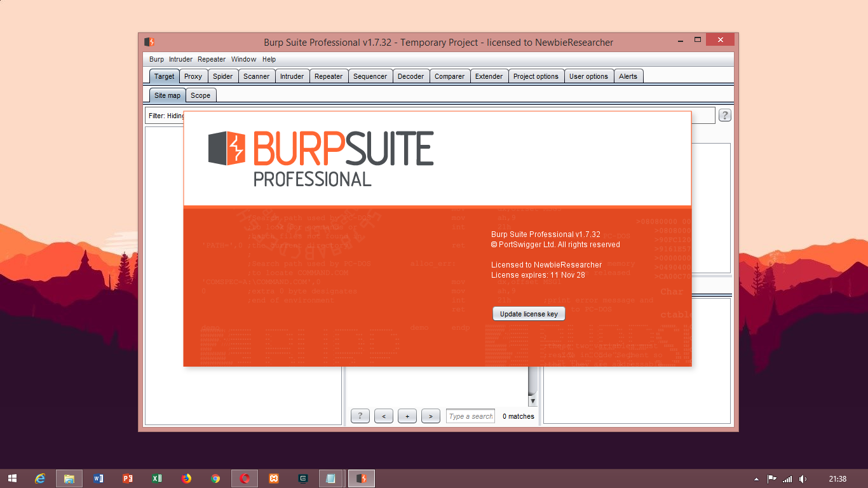Screen dimensions: 868x488
Task: Click the '0 matches' label
Action: [x=519, y=416]
